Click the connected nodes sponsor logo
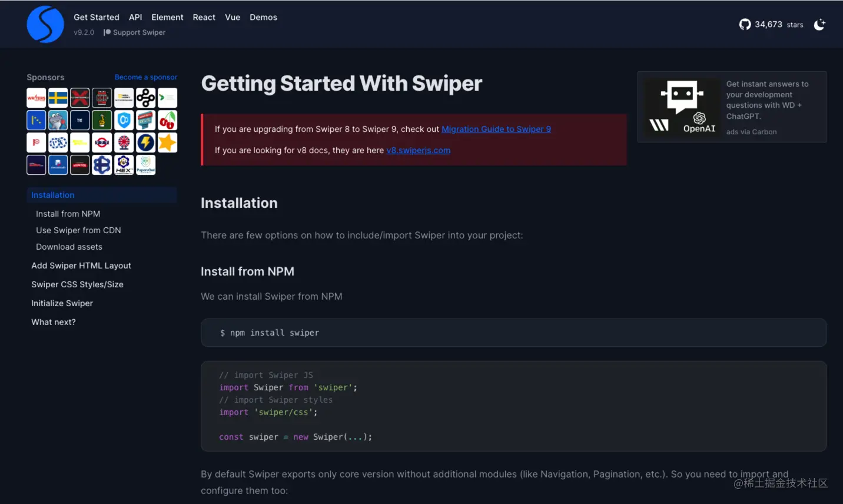Screen dimensions: 843x504 pos(145,98)
